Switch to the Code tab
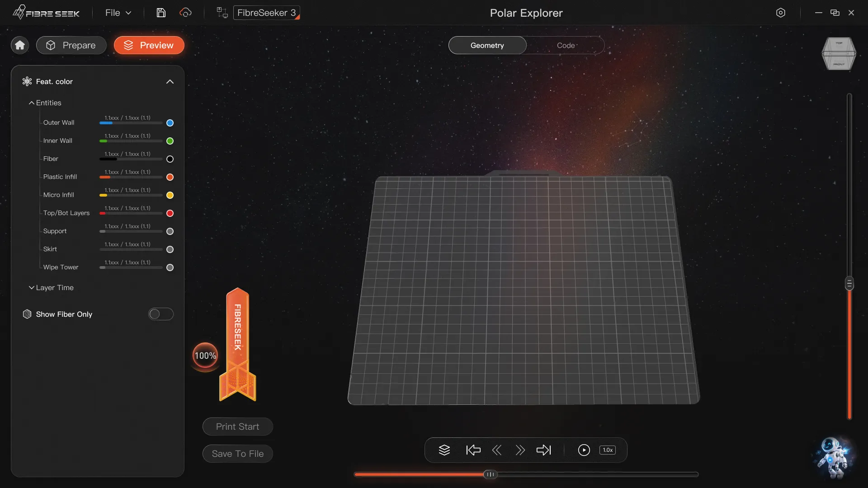This screenshot has height=488, width=868. 566,45
